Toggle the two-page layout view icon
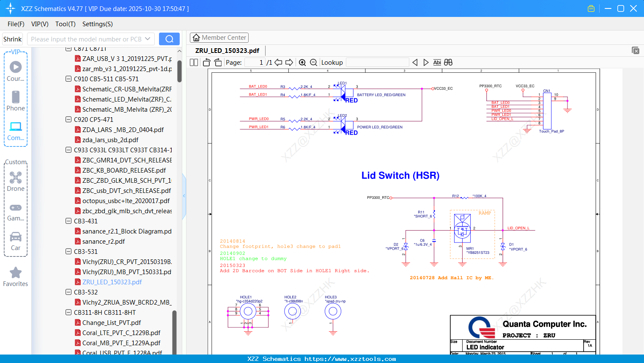Screen dimensions: 644x363 (x=194, y=63)
